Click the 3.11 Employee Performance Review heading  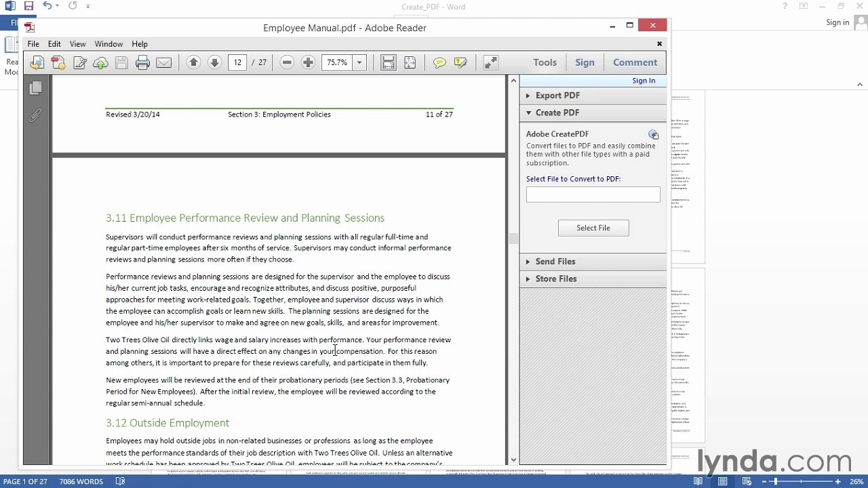click(x=245, y=218)
